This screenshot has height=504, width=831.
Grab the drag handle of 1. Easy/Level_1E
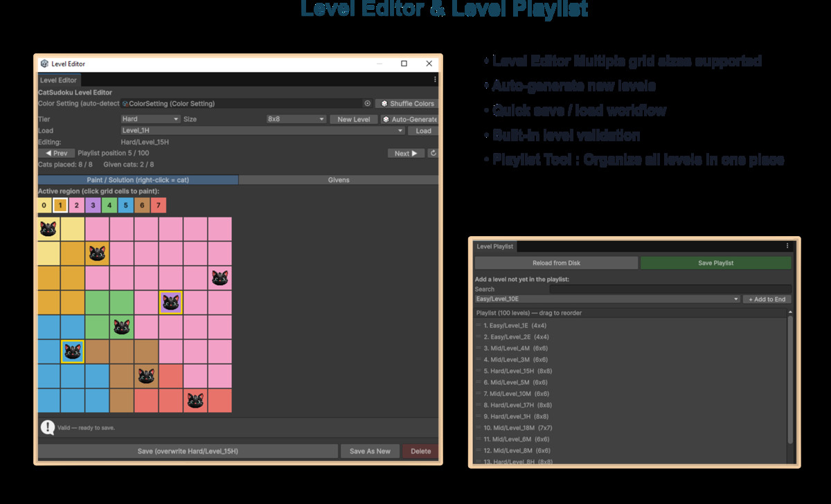tap(479, 325)
